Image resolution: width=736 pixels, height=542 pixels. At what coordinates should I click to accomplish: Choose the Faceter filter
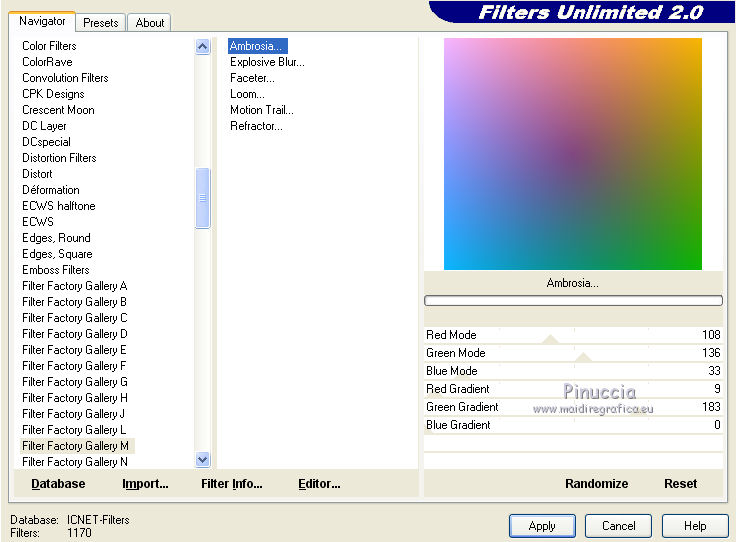(253, 78)
